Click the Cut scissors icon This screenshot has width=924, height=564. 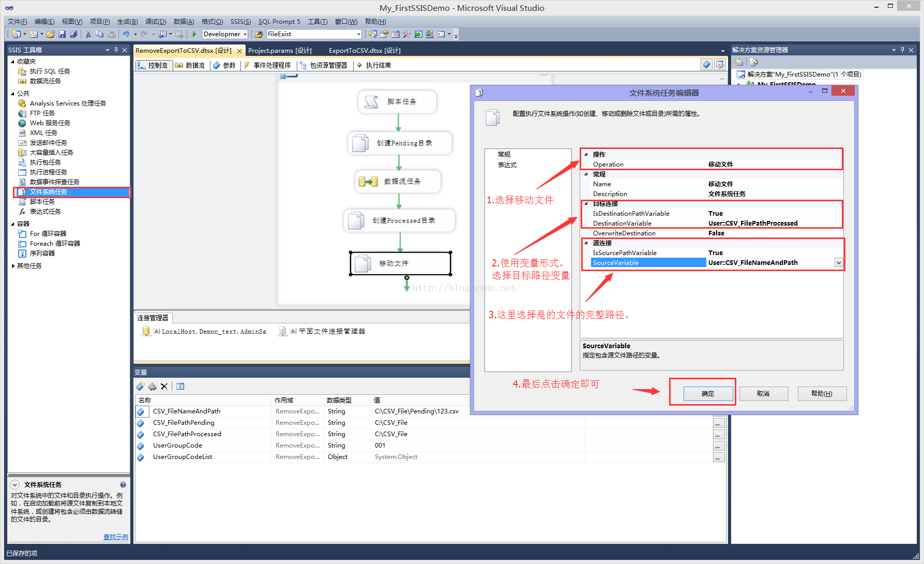pyautogui.click(x=88, y=34)
